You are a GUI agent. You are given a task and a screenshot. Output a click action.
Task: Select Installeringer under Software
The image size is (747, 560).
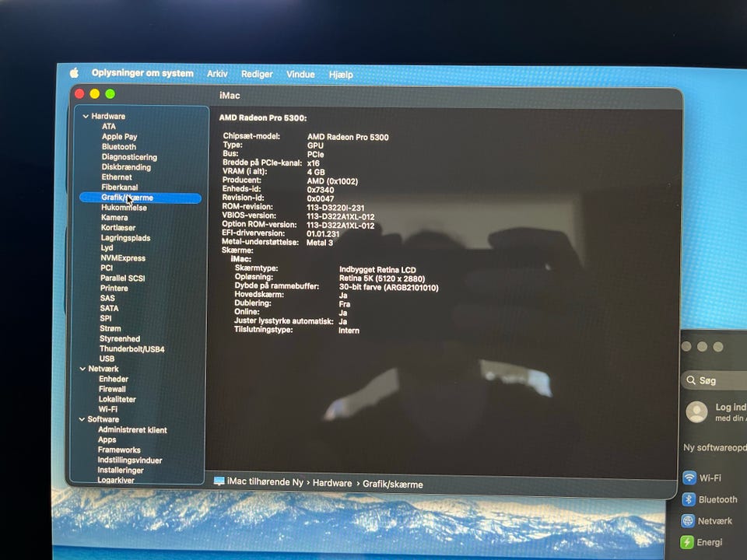[121, 470]
